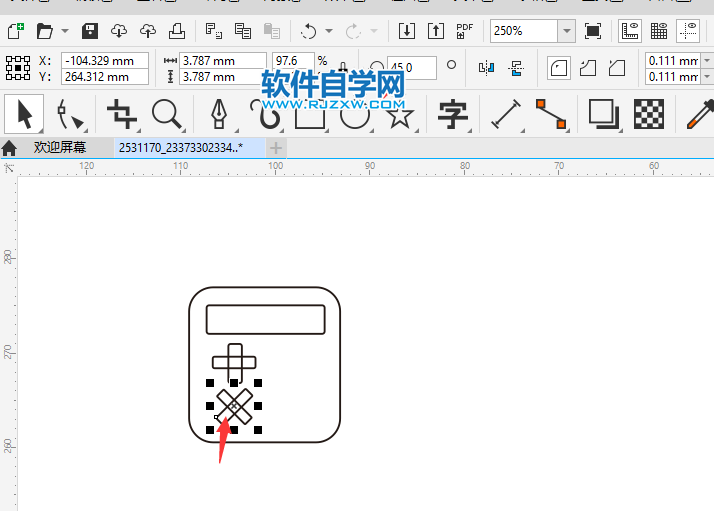Click the 250% zoom level field
Image resolution: width=714 pixels, height=511 pixels.
(524, 31)
